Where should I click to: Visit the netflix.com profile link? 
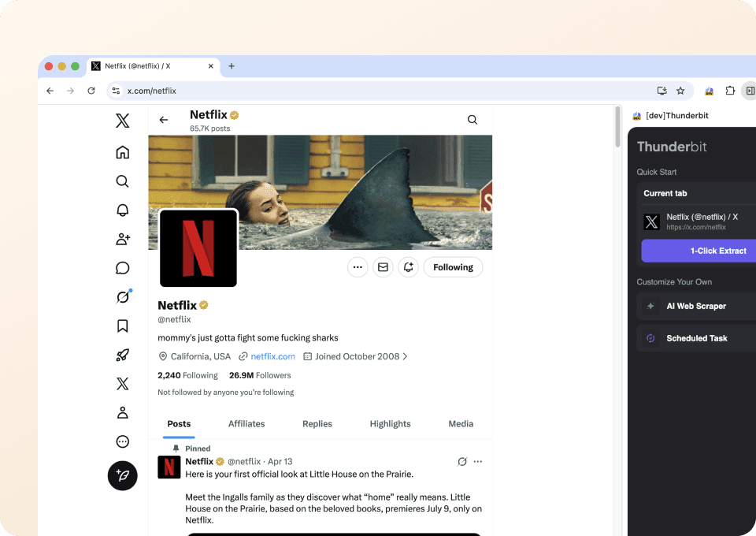[272, 356]
